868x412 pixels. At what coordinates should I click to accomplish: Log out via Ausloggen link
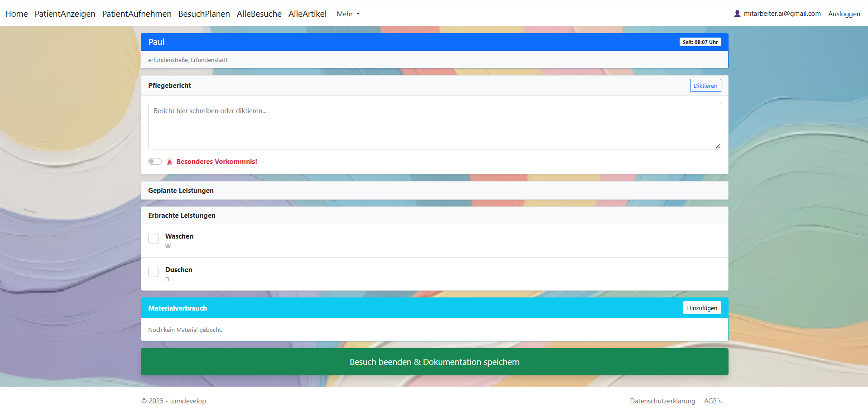click(x=844, y=14)
